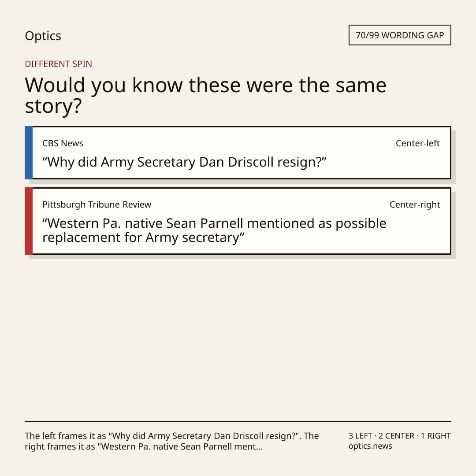Click the main headline about same story

click(x=205, y=95)
